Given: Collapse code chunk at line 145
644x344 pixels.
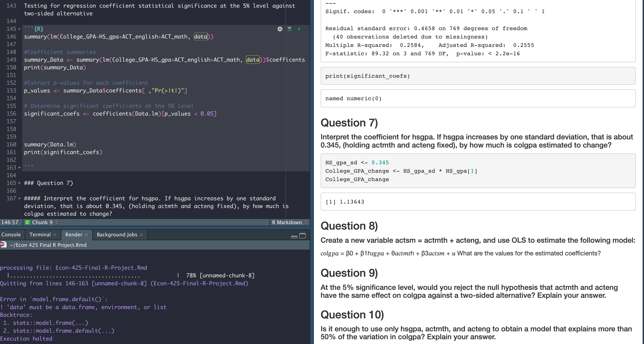Looking at the screenshot, I should [x=19, y=29].
